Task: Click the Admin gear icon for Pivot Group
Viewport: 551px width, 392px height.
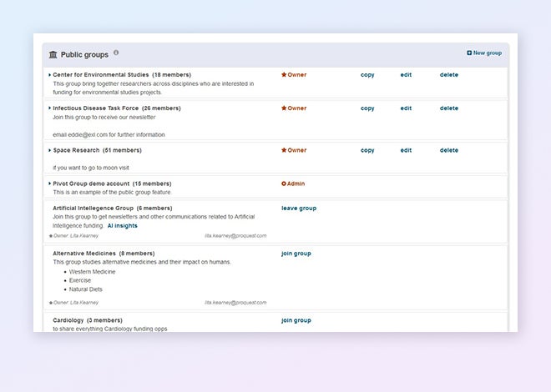Action: coord(284,183)
